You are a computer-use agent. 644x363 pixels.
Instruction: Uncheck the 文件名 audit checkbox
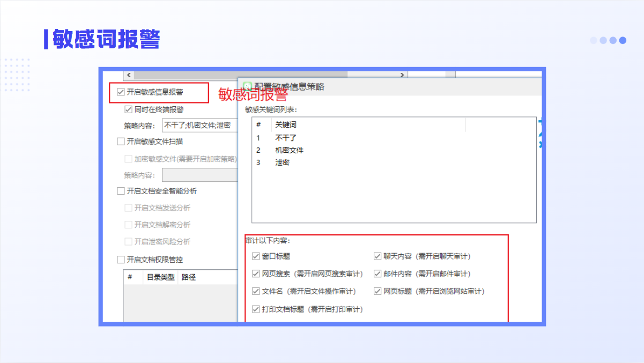click(x=256, y=291)
